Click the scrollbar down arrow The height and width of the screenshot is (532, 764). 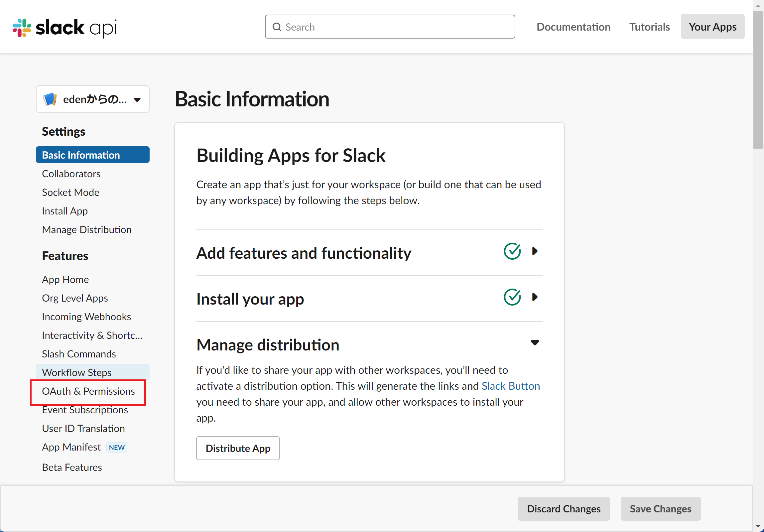click(758, 526)
